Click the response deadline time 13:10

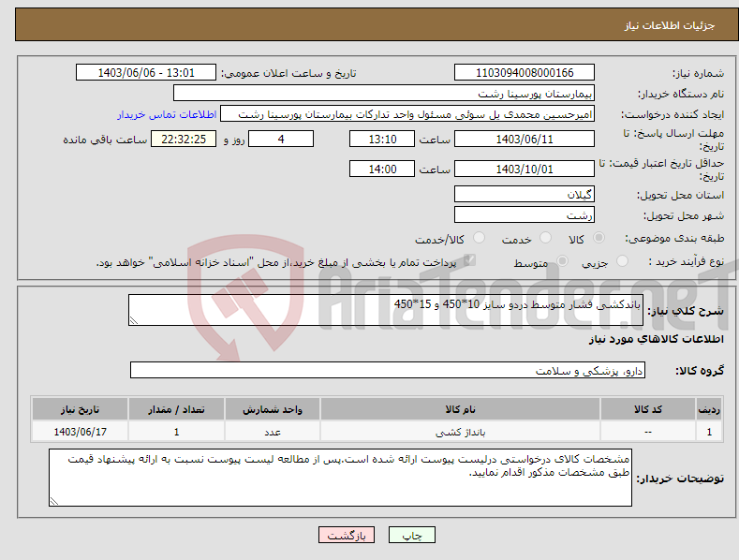click(x=382, y=139)
